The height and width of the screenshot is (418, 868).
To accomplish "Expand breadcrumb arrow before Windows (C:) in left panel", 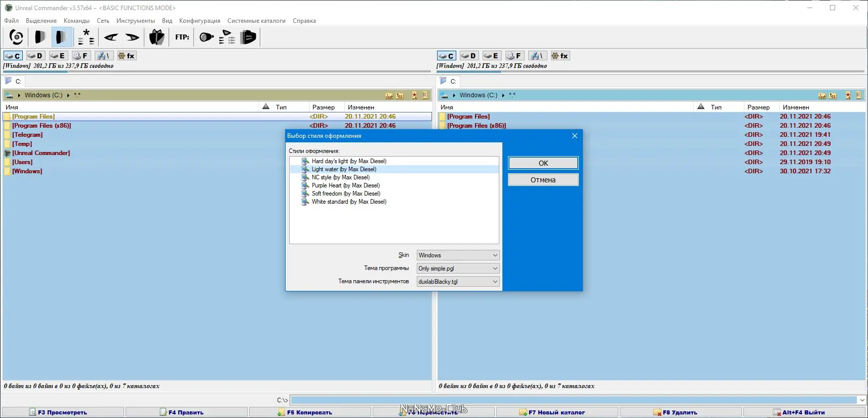I will click(x=19, y=95).
